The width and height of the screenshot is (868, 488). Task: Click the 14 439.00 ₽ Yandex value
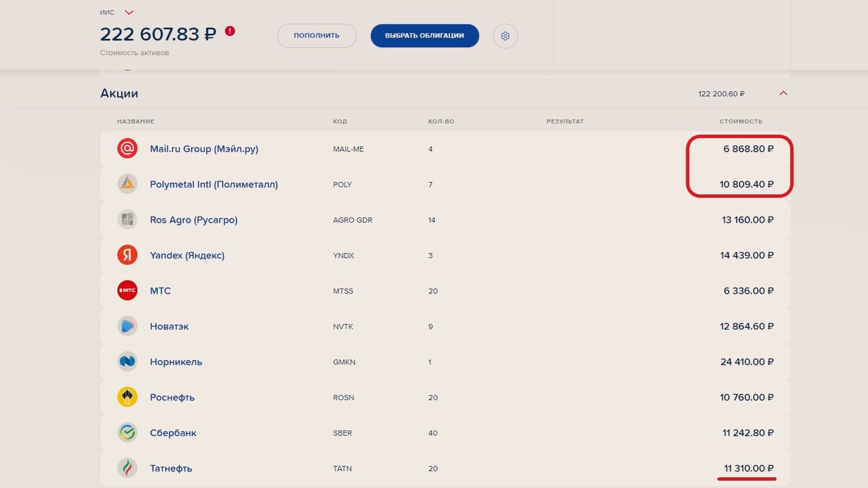pyautogui.click(x=746, y=255)
